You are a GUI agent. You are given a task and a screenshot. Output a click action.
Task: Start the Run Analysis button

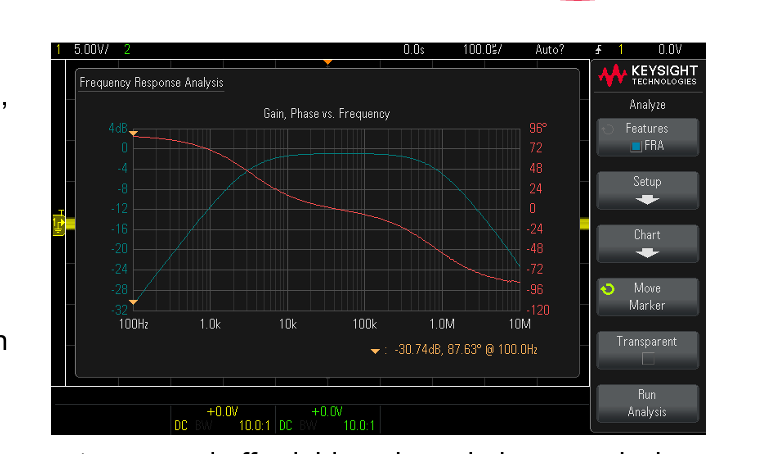[647, 403]
